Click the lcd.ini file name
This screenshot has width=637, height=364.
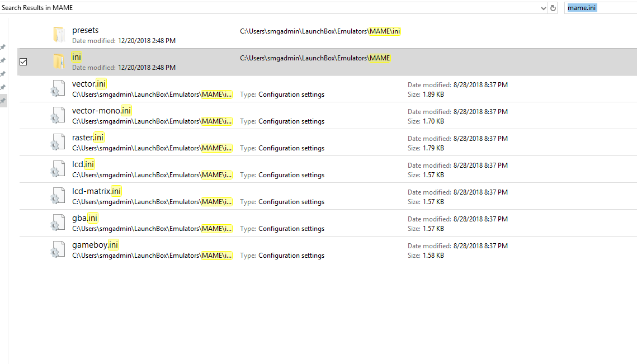pos(83,164)
